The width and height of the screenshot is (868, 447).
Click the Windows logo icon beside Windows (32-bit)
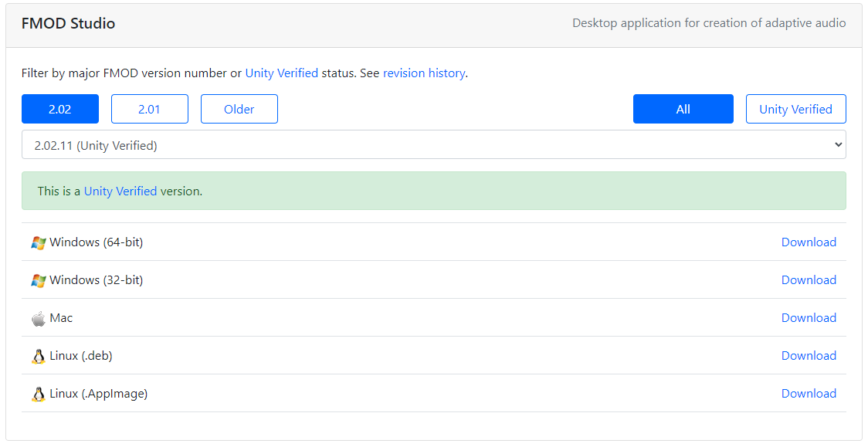pos(38,280)
